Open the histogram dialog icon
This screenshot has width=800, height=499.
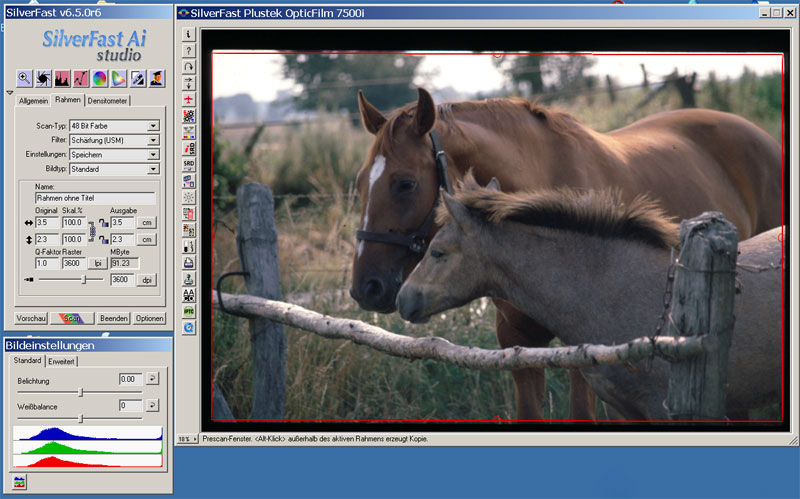[x=62, y=78]
